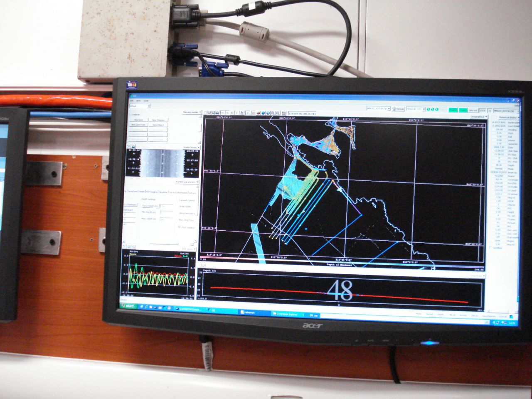Click the F toolbar button
Screen dimensions: 532x399
pos(248,113)
